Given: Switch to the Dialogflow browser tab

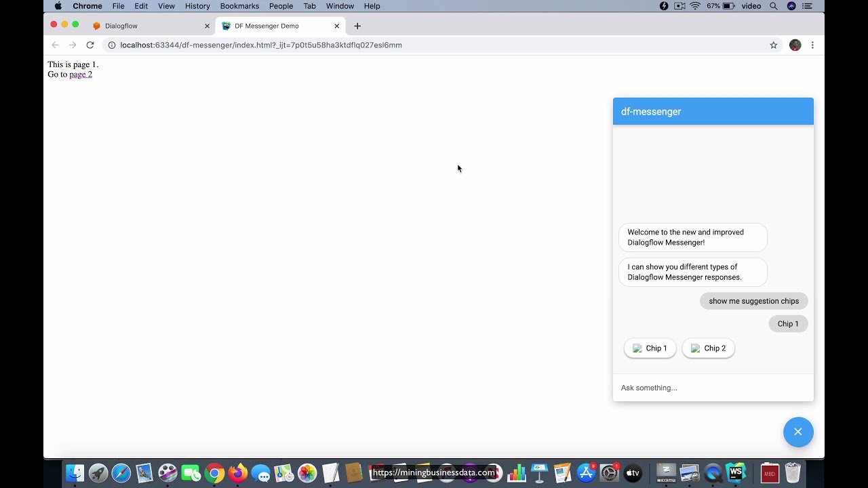Looking at the screenshot, I should tap(151, 26).
